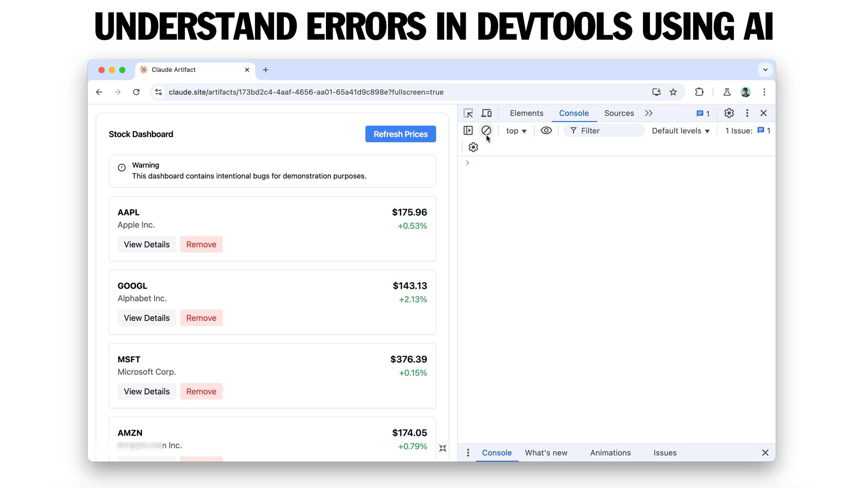This screenshot has width=868, height=488.
Task: Clear the console
Action: (x=486, y=131)
